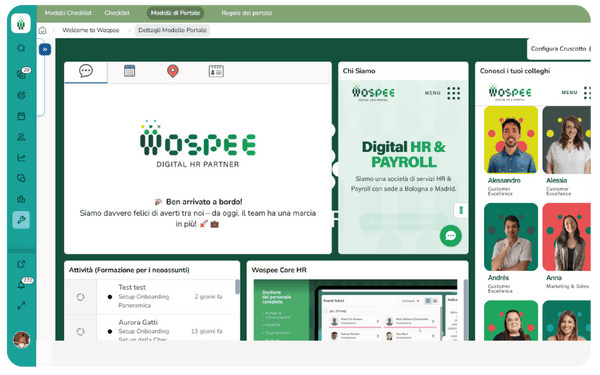The image size is (600, 375).
Task: Open the search icon in sidebar
Action: pos(21,49)
